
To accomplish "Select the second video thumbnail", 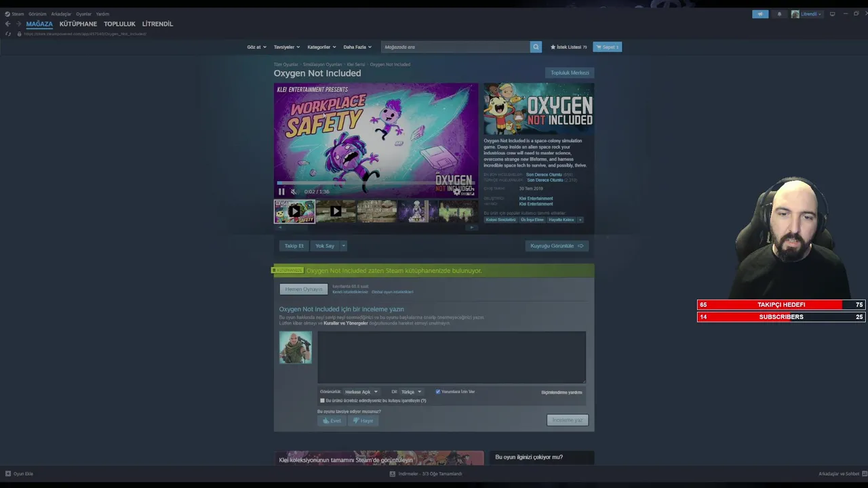I will [336, 211].
